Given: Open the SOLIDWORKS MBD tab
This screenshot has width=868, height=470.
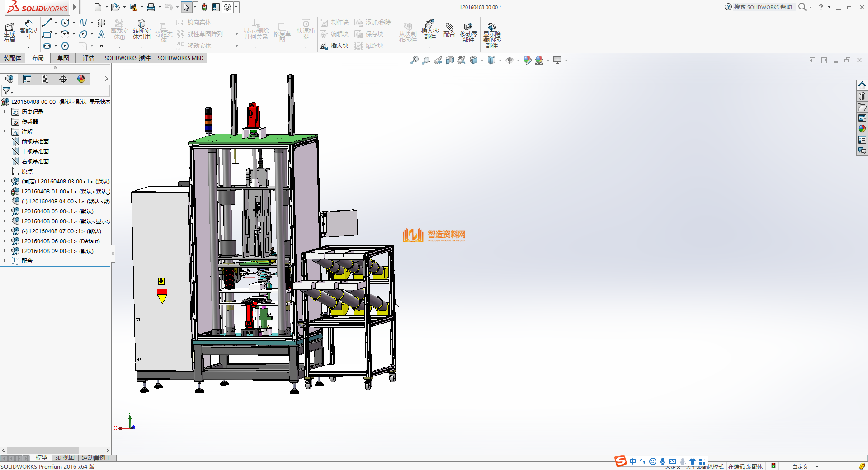Looking at the screenshot, I should pyautogui.click(x=180, y=58).
